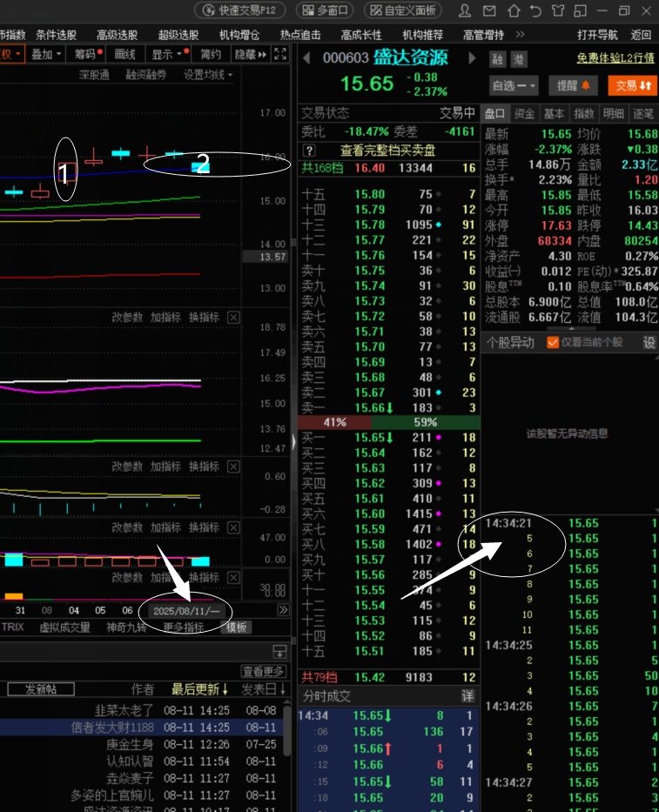Select the 条件选股 menu item
The width and height of the screenshot is (659, 812).
click(x=56, y=35)
